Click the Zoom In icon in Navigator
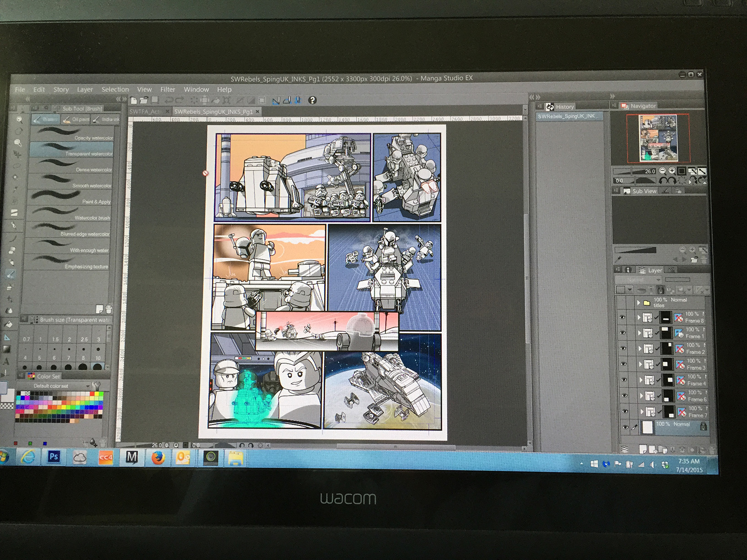The image size is (747, 560). 672,171
